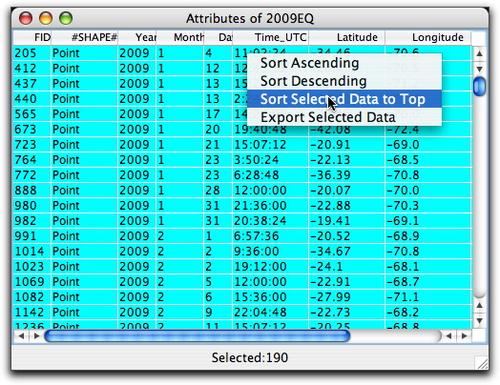Click the top up arrow of vertical scrollbar
The image size is (500, 385).
point(479,53)
